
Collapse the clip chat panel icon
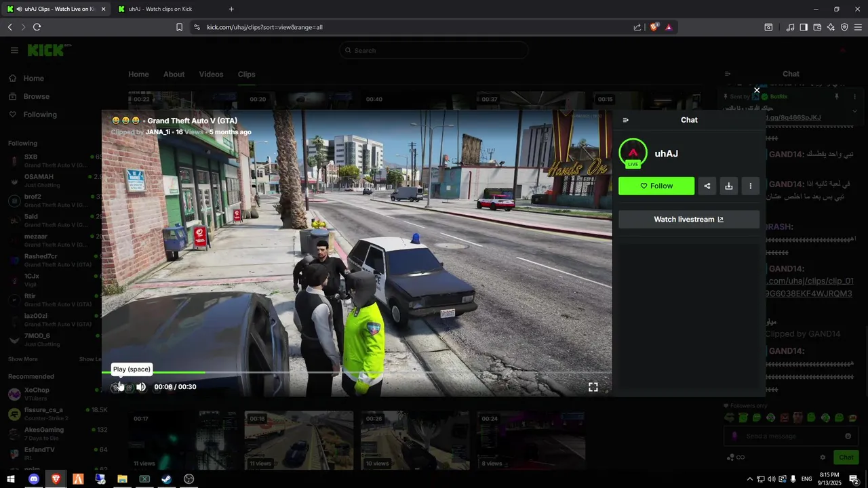pyautogui.click(x=625, y=120)
